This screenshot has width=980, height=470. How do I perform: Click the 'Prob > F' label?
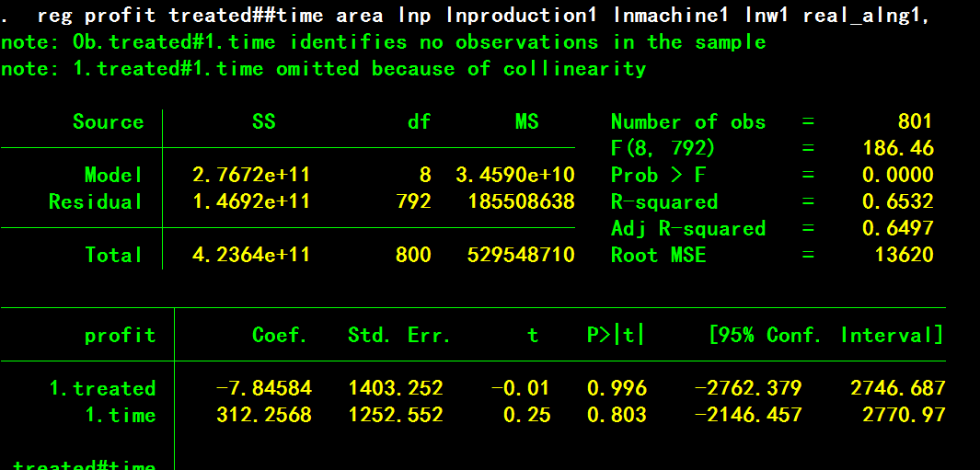point(658,175)
